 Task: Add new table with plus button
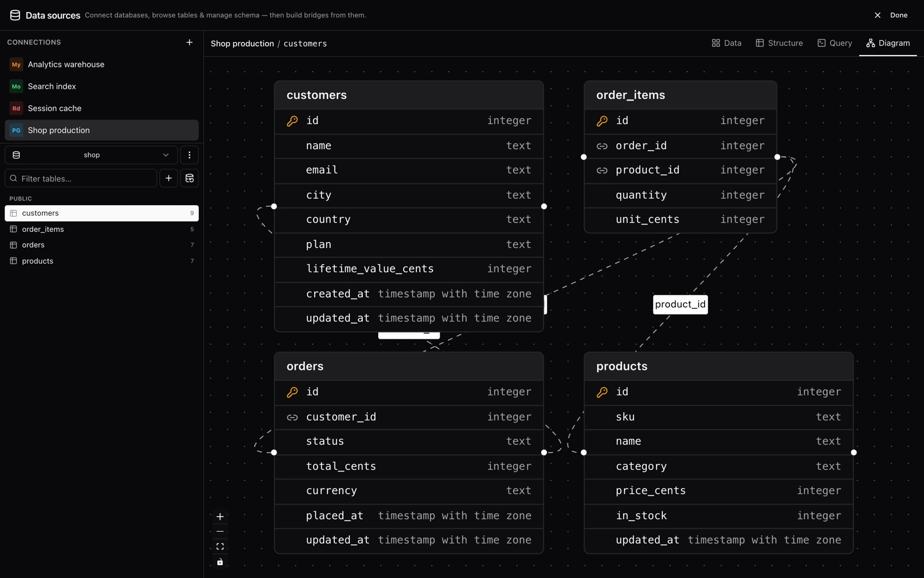coord(169,178)
